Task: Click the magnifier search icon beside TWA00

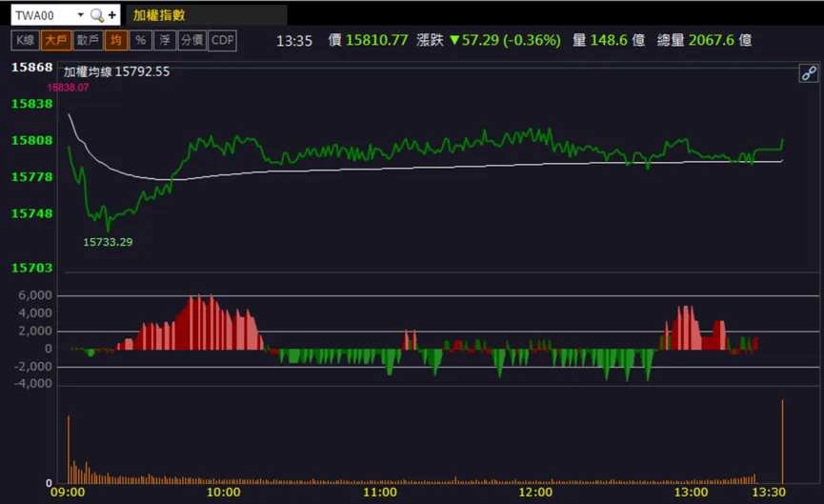Action: point(97,15)
